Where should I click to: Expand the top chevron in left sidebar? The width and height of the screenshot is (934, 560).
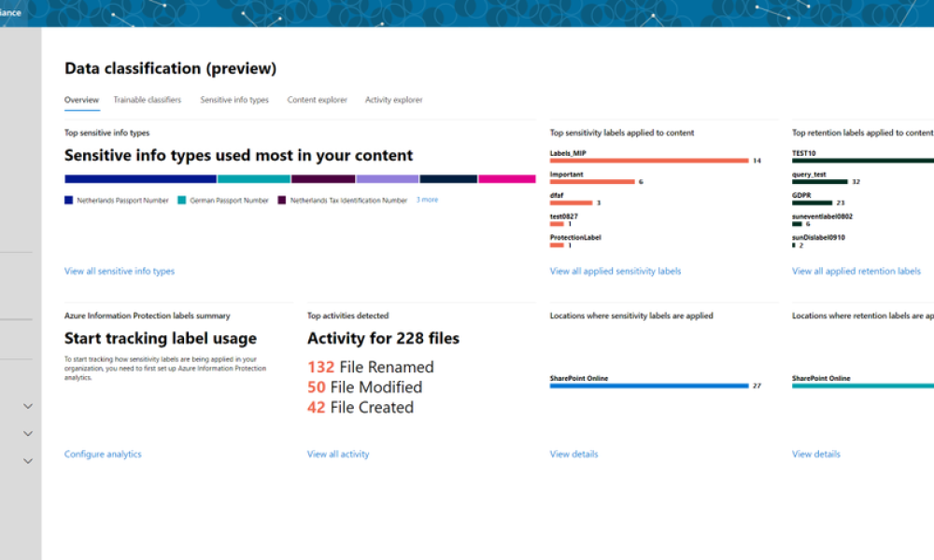[x=28, y=406]
